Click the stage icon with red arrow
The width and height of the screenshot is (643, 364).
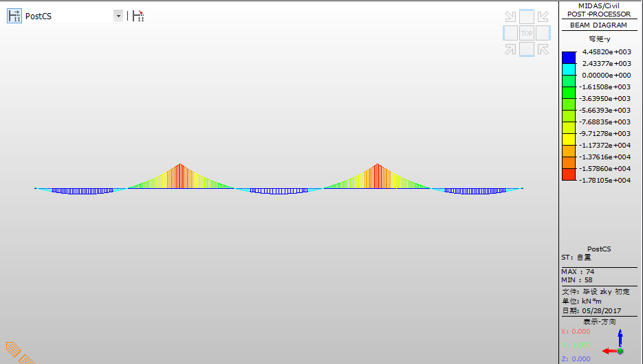(x=138, y=16)
